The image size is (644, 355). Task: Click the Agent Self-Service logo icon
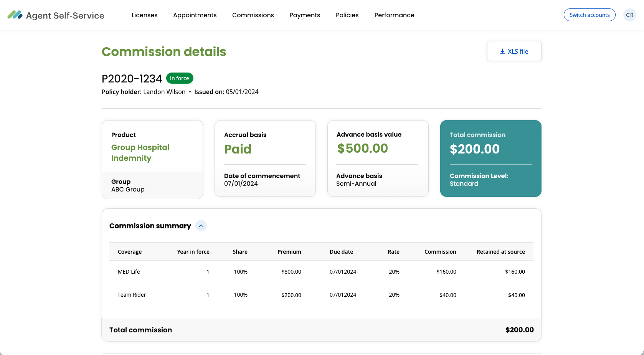15,15
